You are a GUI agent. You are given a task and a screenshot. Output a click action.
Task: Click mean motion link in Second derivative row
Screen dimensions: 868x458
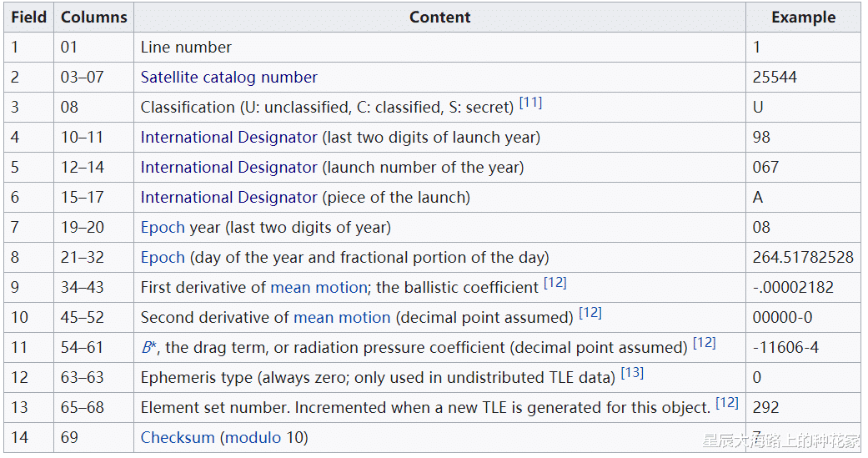pyautogui.click(x=342, y=318)
